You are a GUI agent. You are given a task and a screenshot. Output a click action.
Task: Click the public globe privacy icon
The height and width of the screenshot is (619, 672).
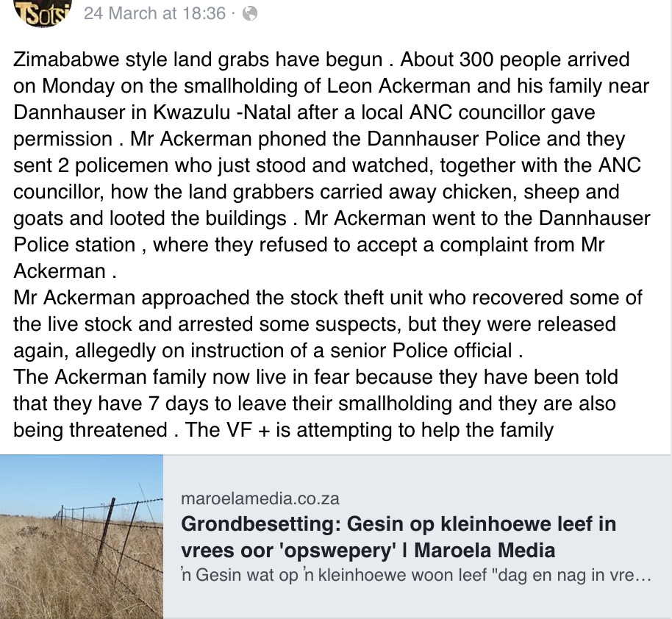(x=250, y=13)
